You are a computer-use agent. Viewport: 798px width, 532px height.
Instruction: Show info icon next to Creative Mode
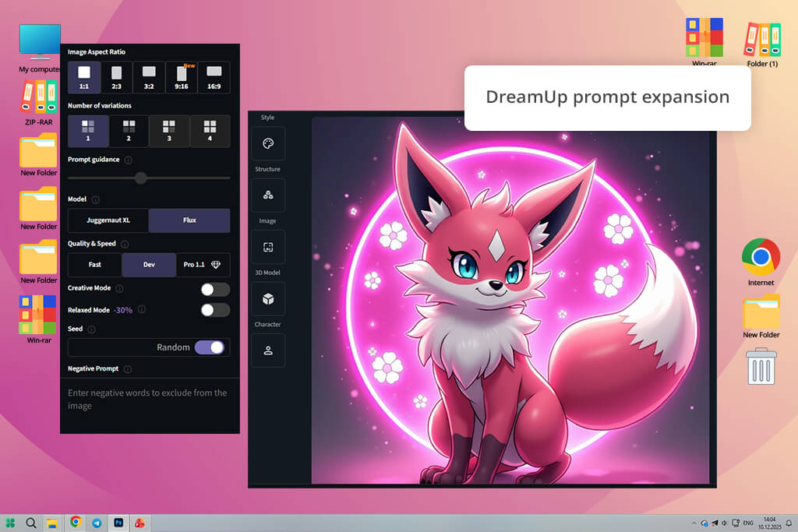tap(119, 288)
